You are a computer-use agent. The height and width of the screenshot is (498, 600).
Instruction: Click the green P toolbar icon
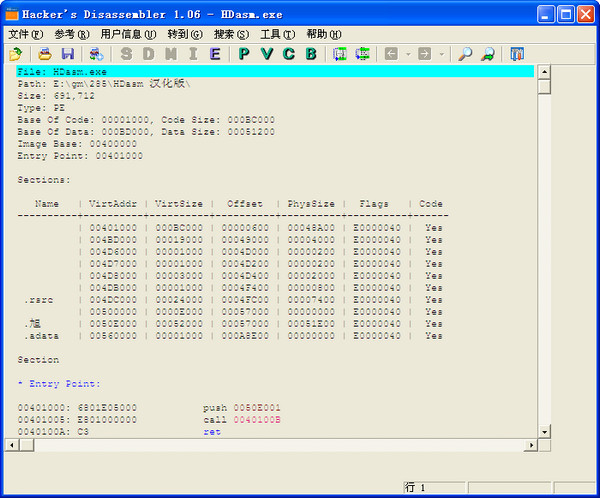[244, 54]
